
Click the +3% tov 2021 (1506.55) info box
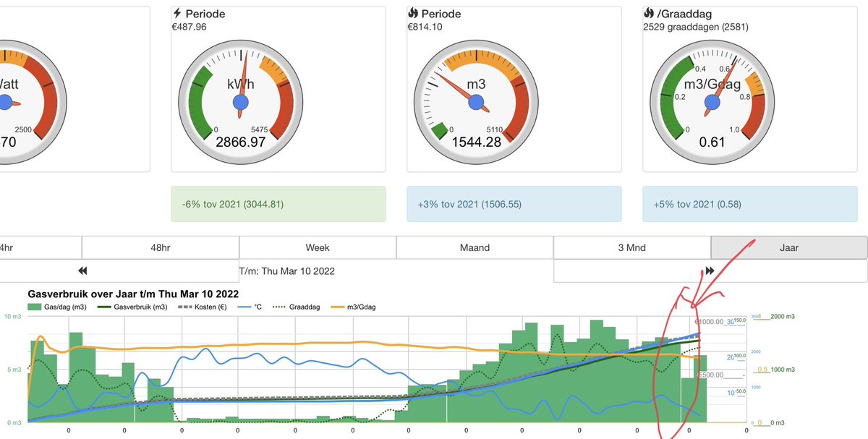[514, 204]
